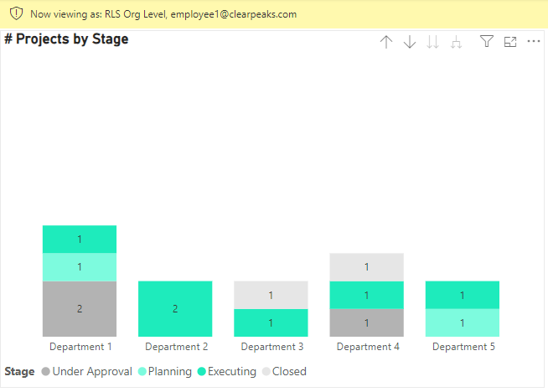Click the Department 1 Planning bar segment
Image resolution: width=548 pixels, height=392 pixels.
80,266
